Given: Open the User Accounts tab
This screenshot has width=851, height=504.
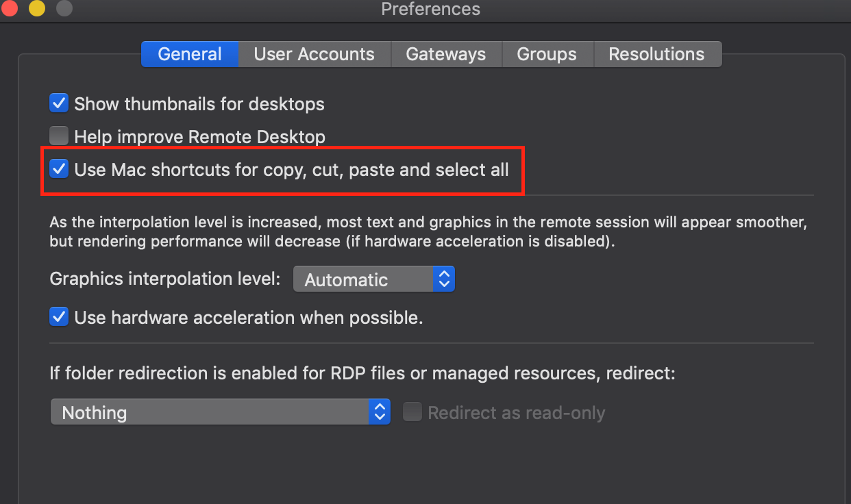Looking at the screenshot, I should pos(314,54).
